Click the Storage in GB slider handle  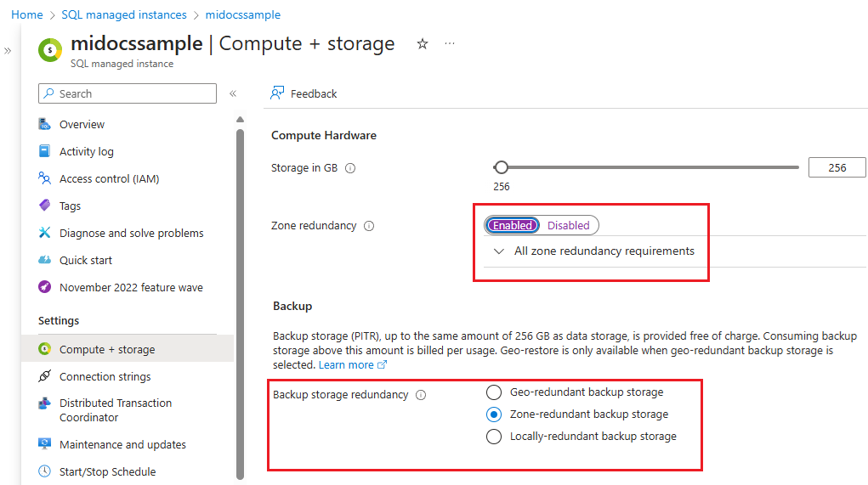click(x=502, y=167)
